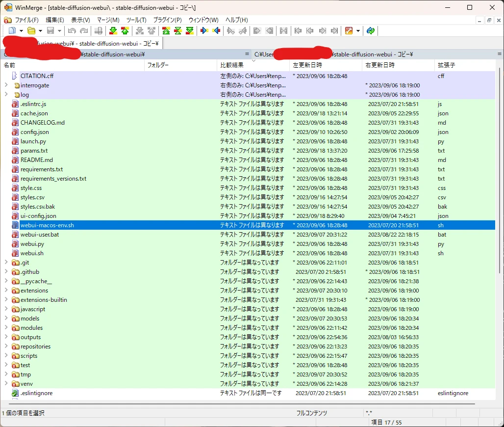Image resolution: width=504 pixels, height=427 pixels.
Task: Click the All Left copy icon
Action: click(269, 31)
